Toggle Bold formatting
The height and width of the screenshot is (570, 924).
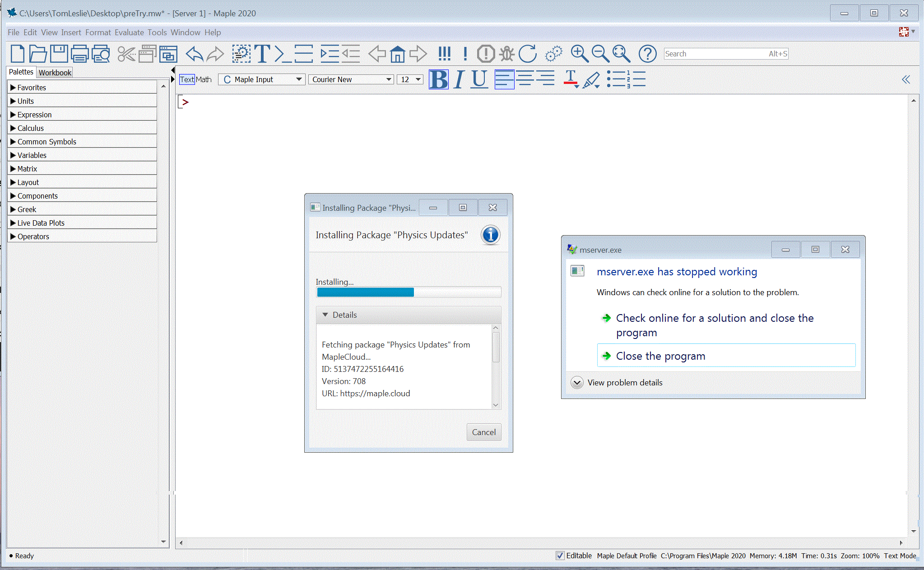pos(438,79)
